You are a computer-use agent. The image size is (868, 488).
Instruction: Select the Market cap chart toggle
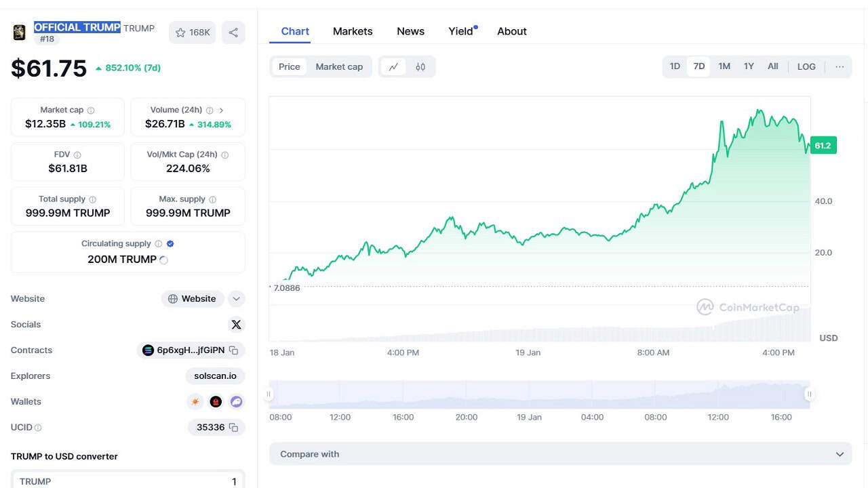(x=339, y=66)
